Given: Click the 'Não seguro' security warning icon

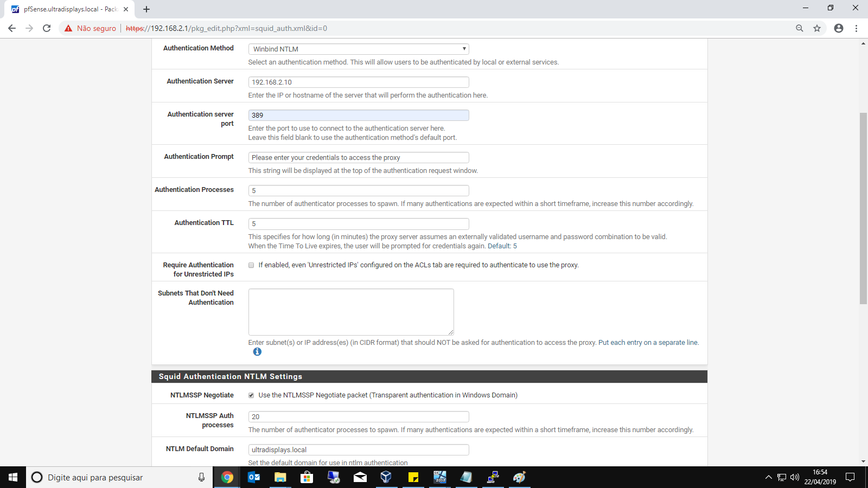Looking at the screenshot, I should tap(68, 28).
